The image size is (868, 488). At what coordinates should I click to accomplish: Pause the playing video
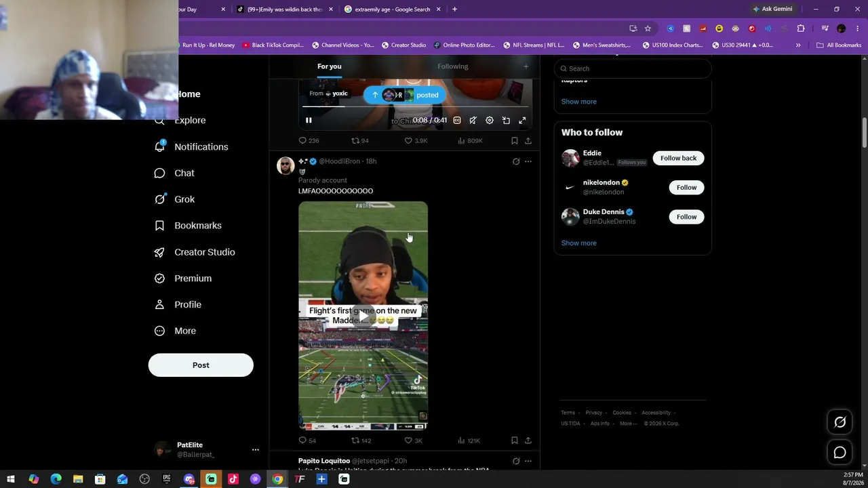coord(309,120)
